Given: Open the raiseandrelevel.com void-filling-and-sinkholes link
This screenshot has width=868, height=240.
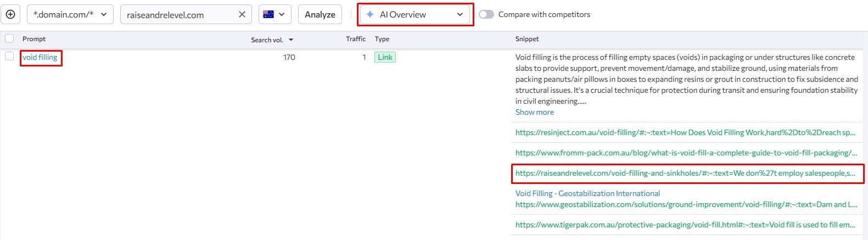Looking at the screenshot, I should coord(685,173).
